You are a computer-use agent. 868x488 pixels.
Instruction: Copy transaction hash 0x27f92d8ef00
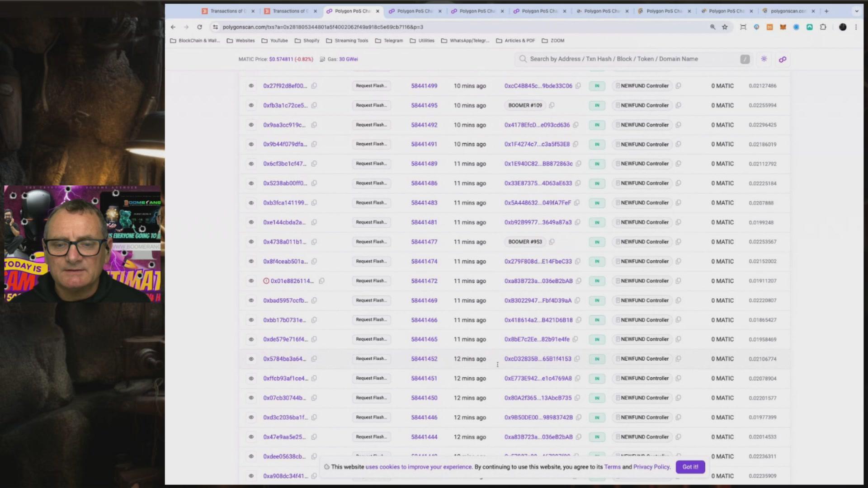(314, 86)
